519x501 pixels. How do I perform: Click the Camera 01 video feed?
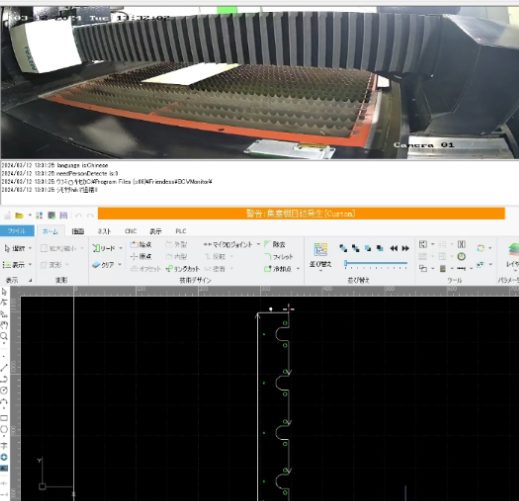[x=259, y=82]
